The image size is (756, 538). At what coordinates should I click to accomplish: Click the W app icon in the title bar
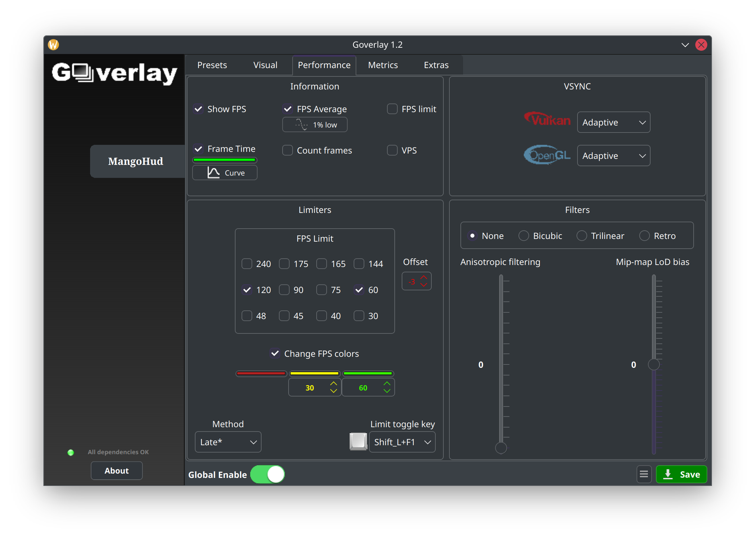53,44
